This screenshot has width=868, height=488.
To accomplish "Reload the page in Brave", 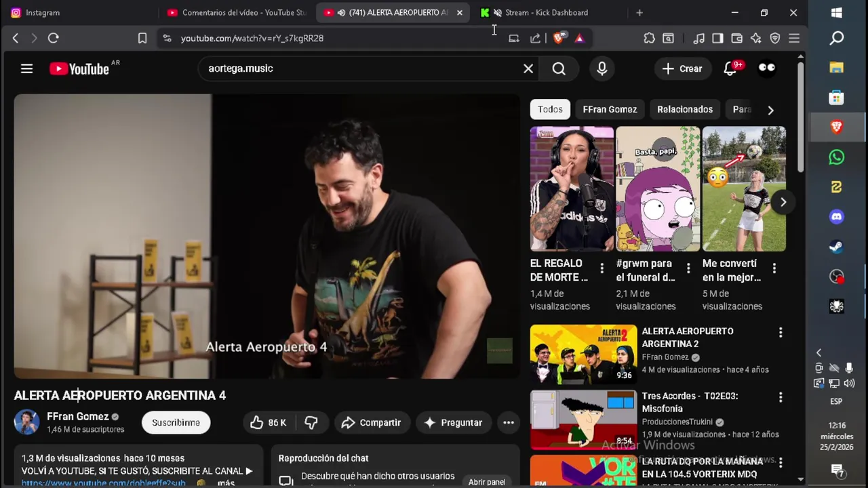I will coord(53,38).
